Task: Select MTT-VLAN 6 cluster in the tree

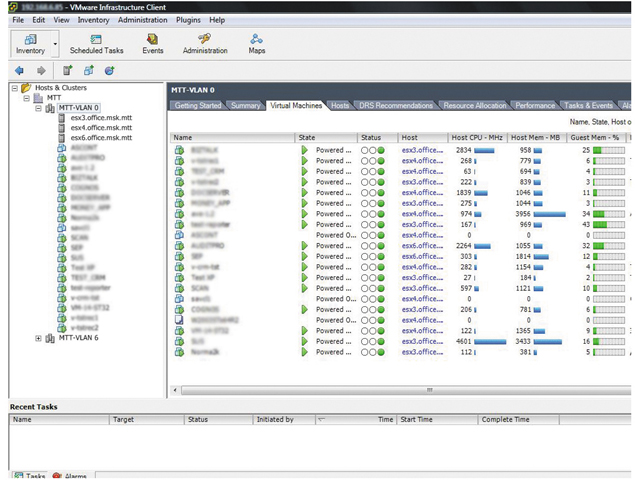Action: (x=78, y=338)
